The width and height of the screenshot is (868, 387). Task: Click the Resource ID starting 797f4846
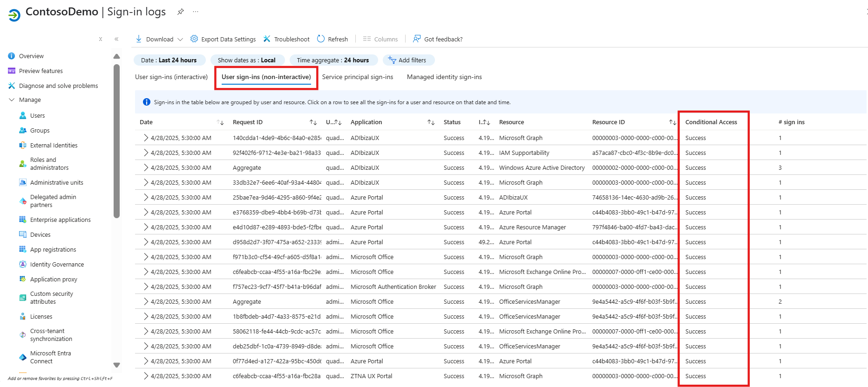coord(635,227)
